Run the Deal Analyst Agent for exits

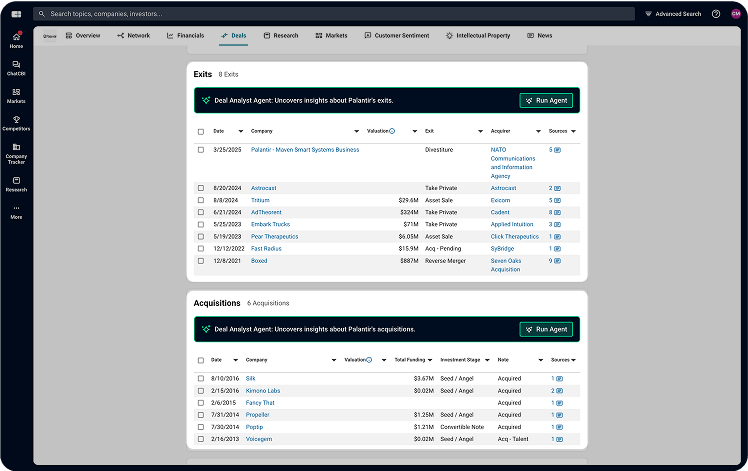[546, 100]
